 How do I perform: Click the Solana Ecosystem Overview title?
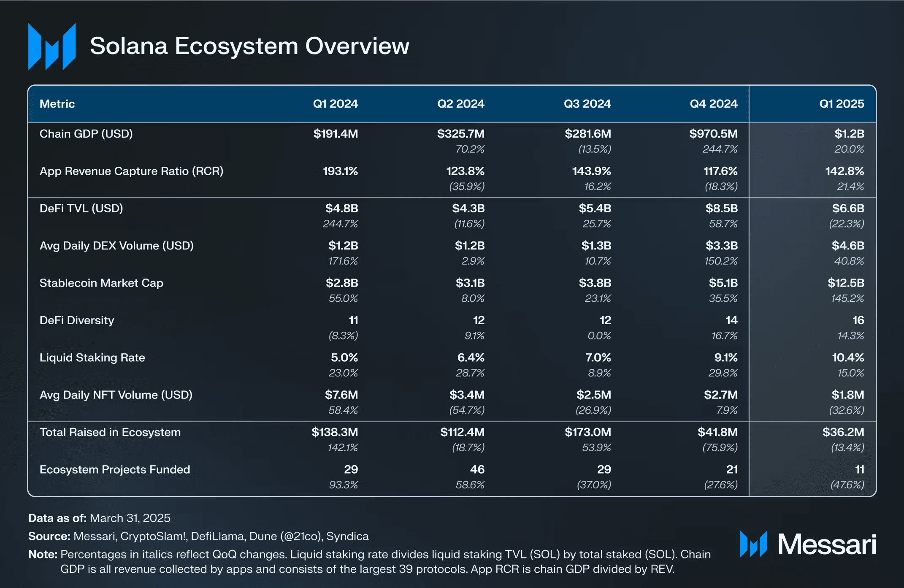250,46
